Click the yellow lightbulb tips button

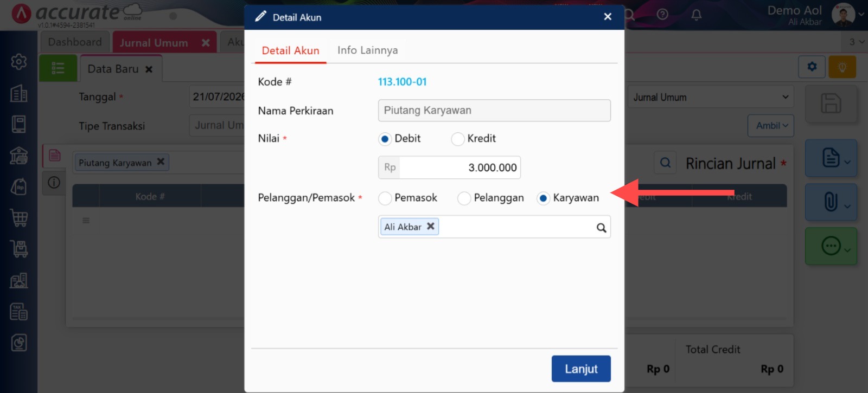[x=842, y=67]
